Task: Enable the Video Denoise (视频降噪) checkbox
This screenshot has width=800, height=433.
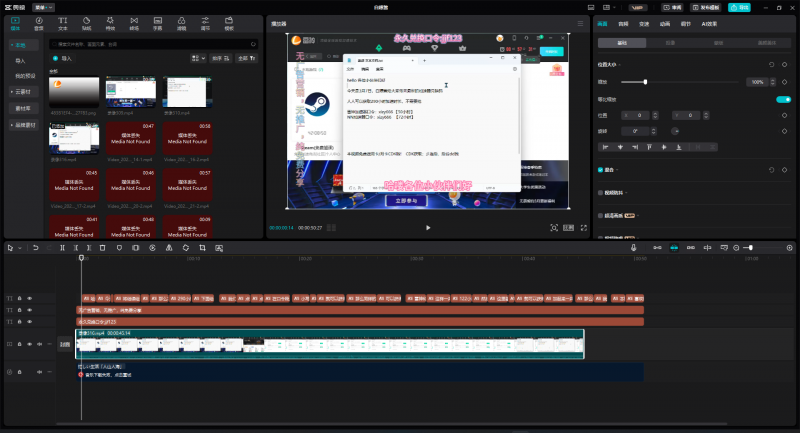Action: (x=599, y=192)
